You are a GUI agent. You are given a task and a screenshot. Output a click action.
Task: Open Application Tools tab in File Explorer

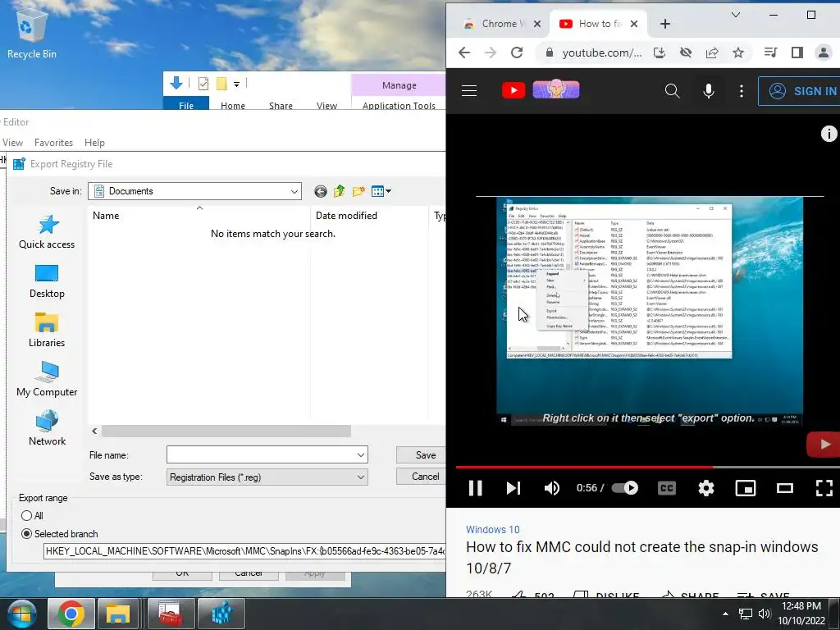pyautogui.click(x=399, y=105)
